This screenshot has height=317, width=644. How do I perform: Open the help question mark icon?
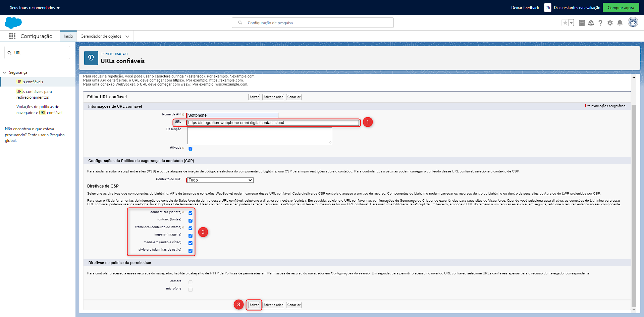(600, 23)
